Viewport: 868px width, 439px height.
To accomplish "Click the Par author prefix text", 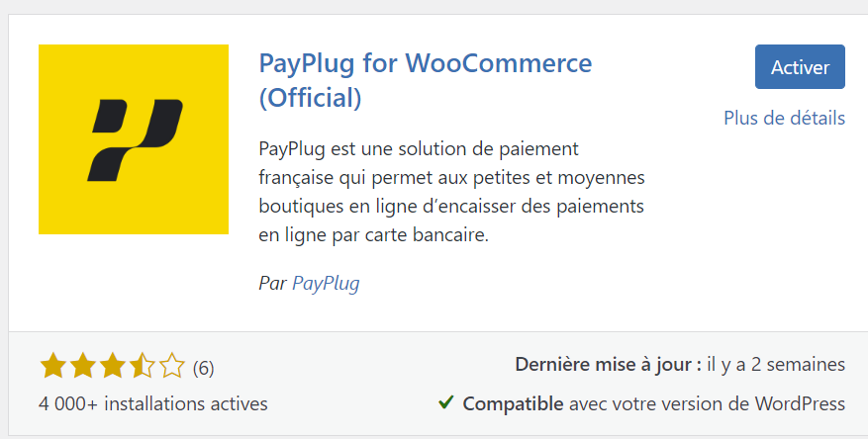I will (x=272, y=283).
